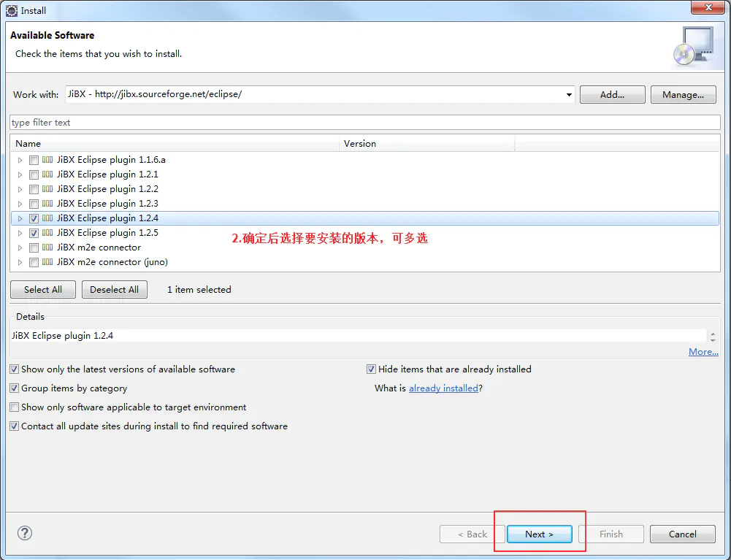Screen dimensions: 731x560
Task: Click the JiBX Eclipse plugin 1.2.4 details text
Action: tap(63, 336)
